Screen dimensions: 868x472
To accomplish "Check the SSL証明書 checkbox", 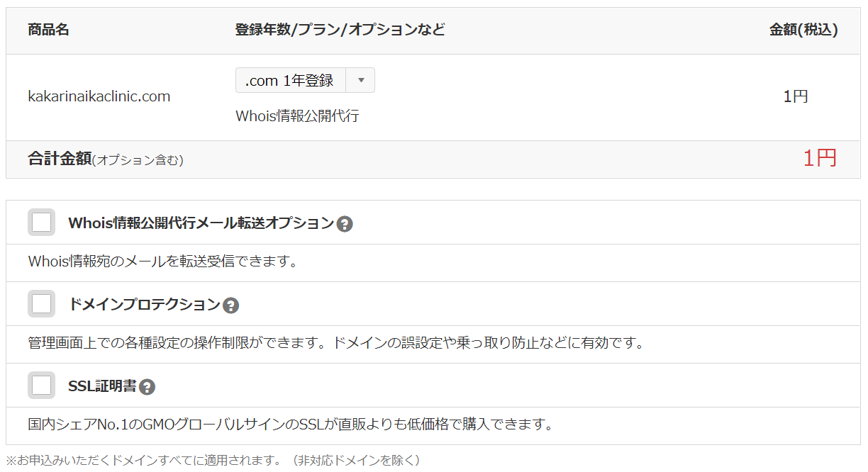I will point(42,386).
